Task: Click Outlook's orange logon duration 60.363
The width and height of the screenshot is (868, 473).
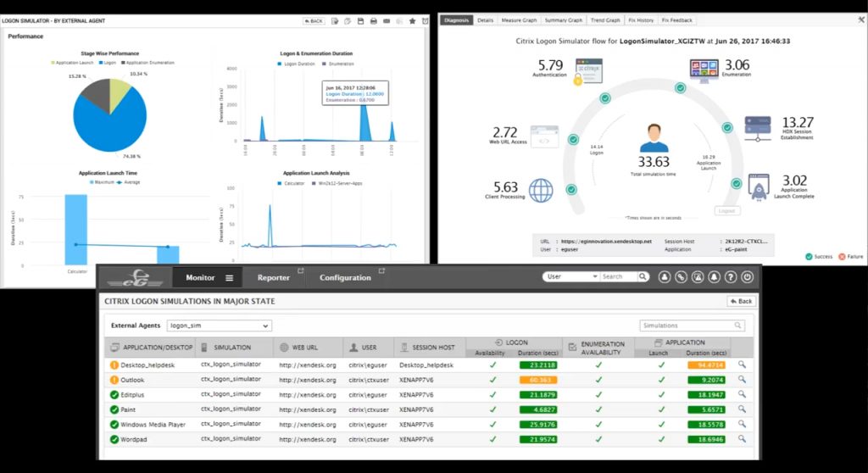Action: tap(538, 380)
